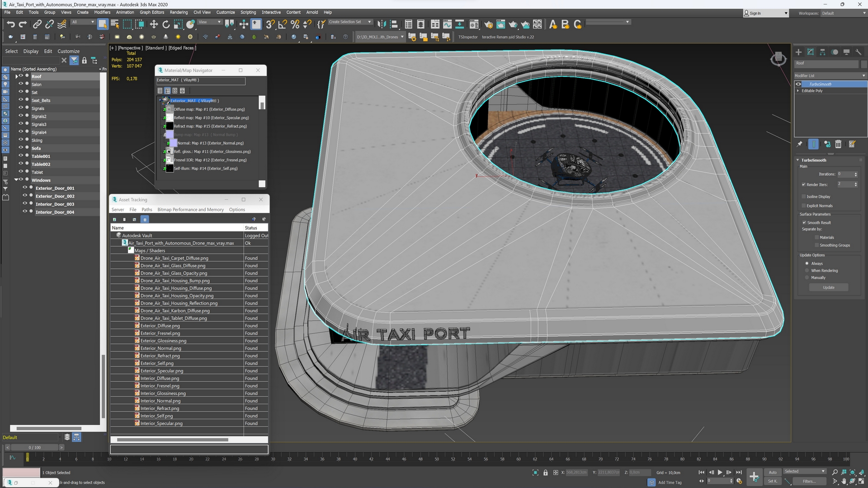Toggle visibility eye for Sofa object
Image resolution: width=868 pixels, height=488 pixels.
(20, 148)
